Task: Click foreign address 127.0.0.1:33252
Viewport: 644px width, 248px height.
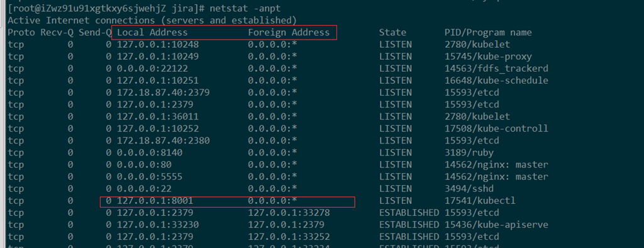Action: coord(289,237)
